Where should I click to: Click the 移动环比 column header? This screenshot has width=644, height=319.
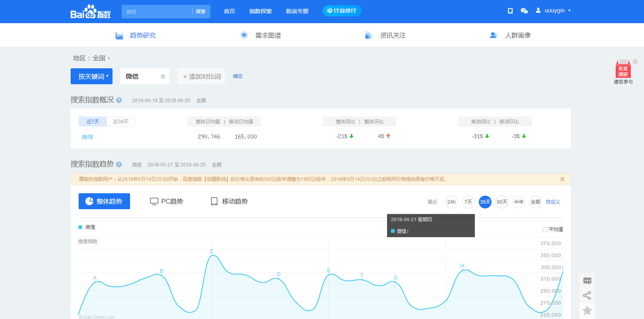[509, 122]
